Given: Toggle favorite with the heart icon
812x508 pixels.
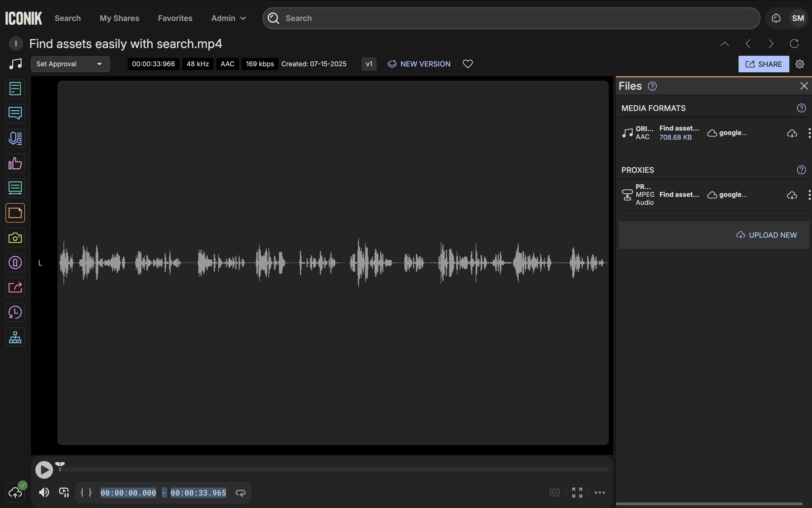Looking at the screenshot, I should 468,64.
